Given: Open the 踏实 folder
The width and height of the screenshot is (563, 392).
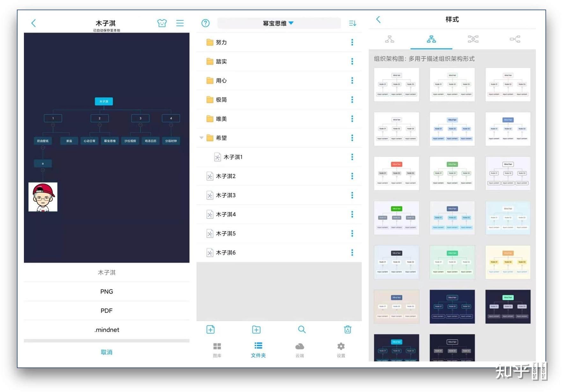Looking at the screenshot, I should (x=279, y=61).
